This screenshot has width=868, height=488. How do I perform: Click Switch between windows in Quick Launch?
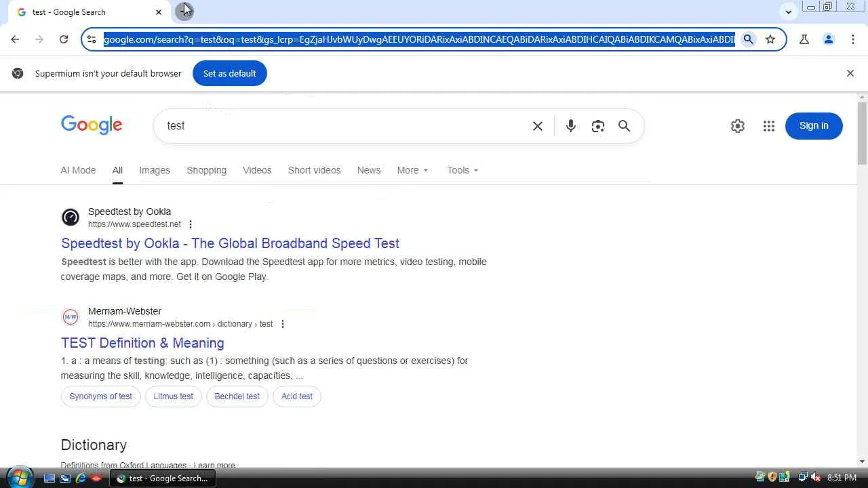pyautogui.click(x=65, y=478)
